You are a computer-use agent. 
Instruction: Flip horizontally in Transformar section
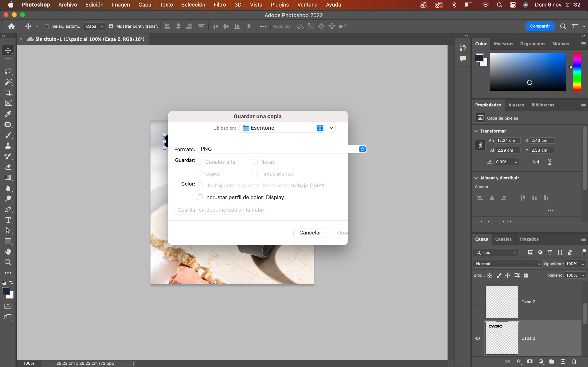pos(536,162)
